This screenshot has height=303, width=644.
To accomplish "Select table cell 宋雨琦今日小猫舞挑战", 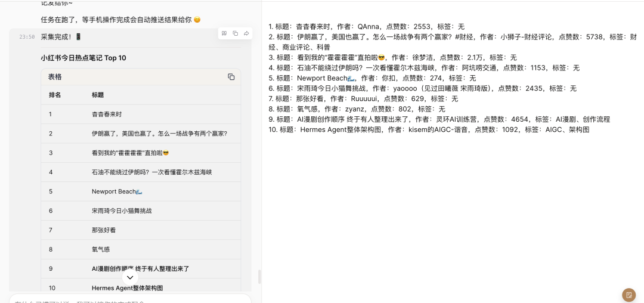I will [122, 211].
